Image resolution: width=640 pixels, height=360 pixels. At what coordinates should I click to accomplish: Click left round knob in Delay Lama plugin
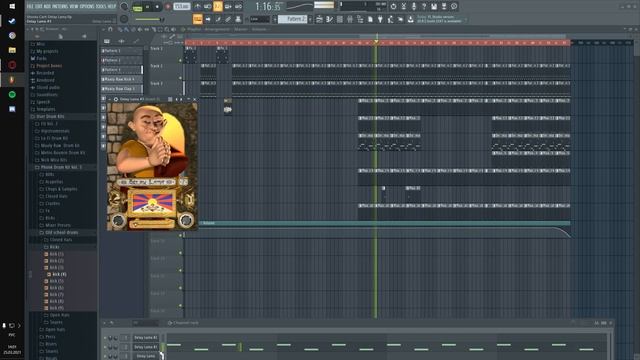[119, 220]
